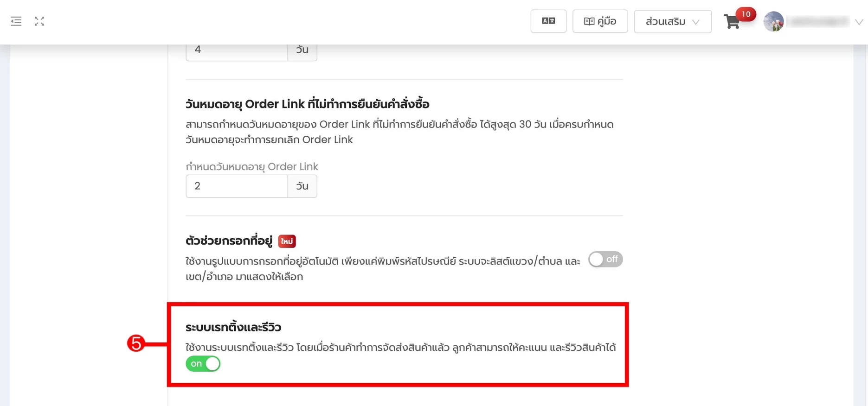Image resolution: width=868 pixels, height=406 pixels.
Task: Click the วัน unit beside the value 2
Action: click(302, 186)
